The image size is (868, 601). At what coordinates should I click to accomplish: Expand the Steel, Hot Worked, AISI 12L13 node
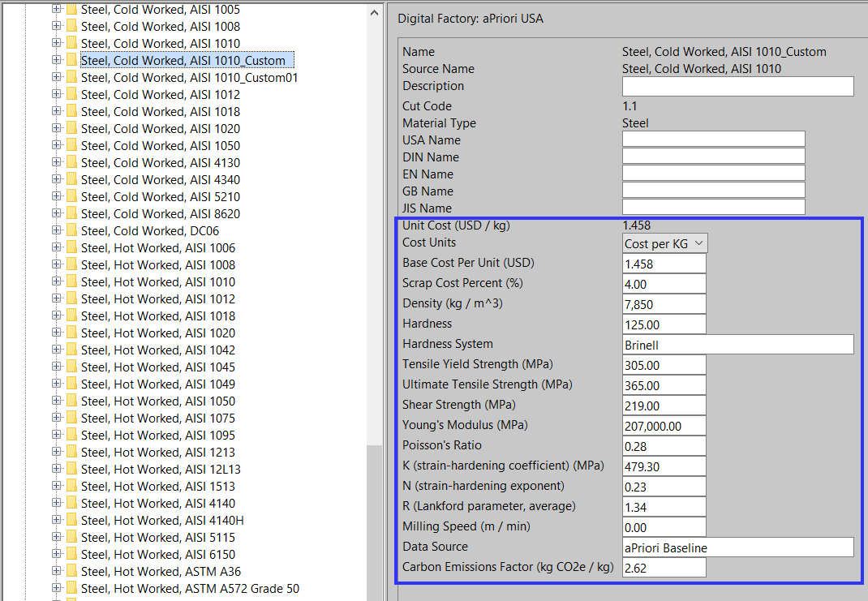click(x=56, y=469)
